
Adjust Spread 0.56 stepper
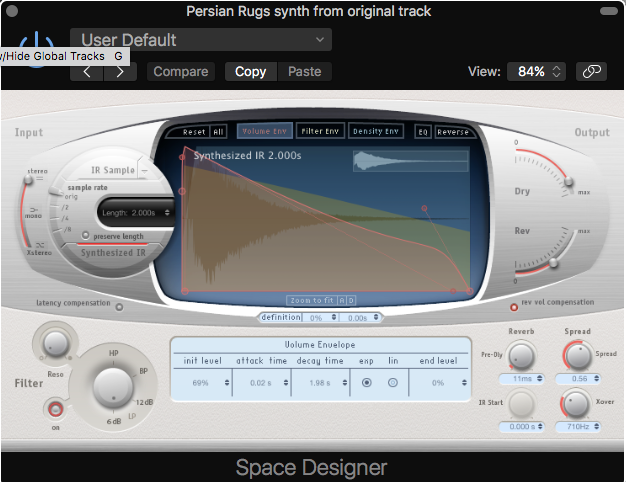pyautogui.click(x=596, y=378)
